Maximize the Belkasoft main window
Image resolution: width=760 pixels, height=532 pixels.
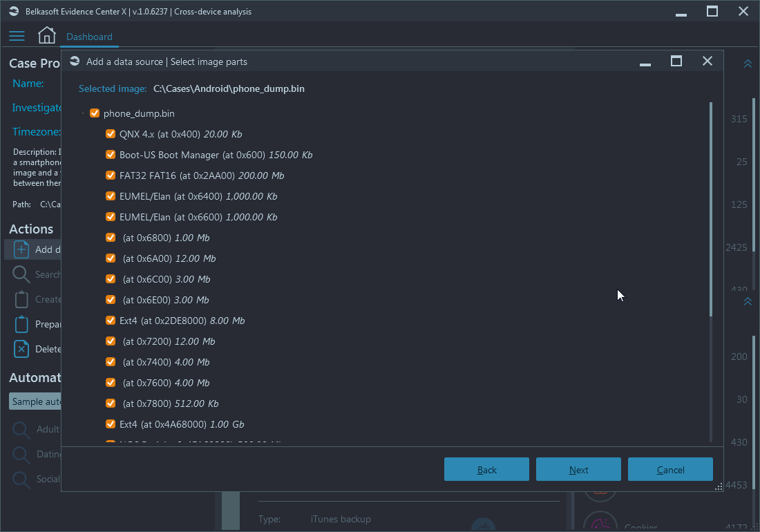tap(712, 11)
